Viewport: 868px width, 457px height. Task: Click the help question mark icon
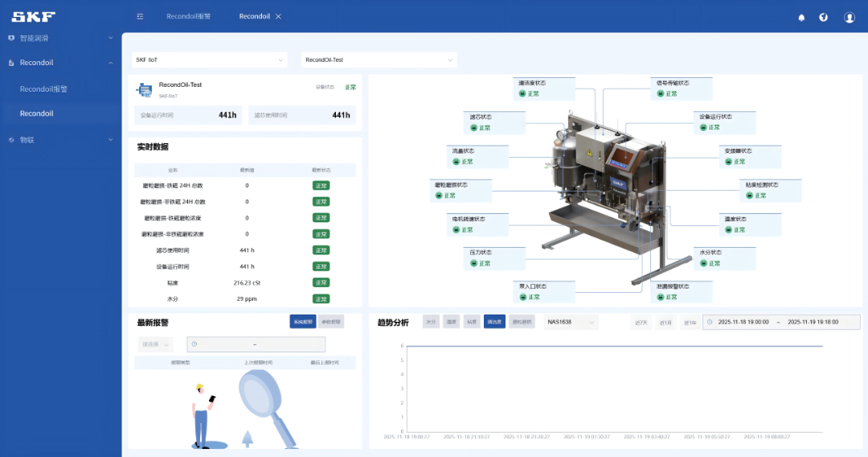point(824,18)
